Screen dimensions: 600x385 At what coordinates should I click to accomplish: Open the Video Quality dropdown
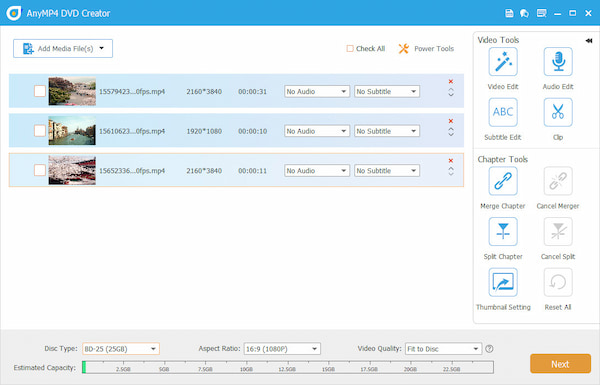pyautogui.click(x=443, y=349)
